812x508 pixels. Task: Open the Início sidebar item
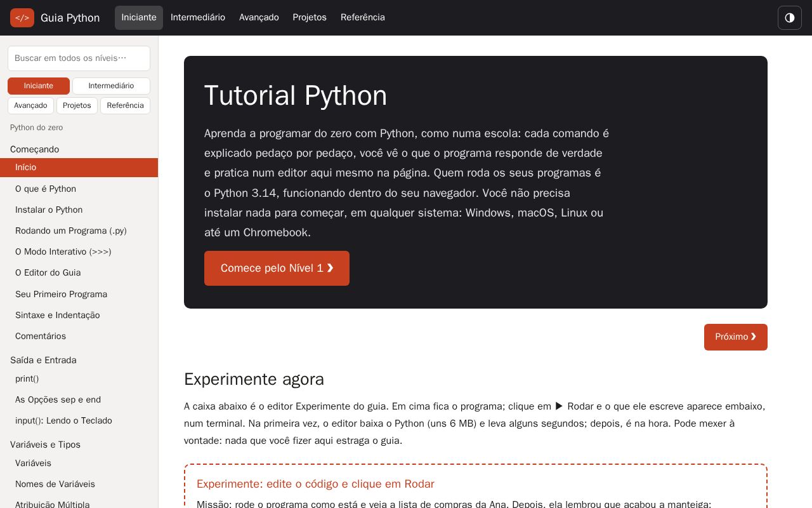click(x=79, y=168)
